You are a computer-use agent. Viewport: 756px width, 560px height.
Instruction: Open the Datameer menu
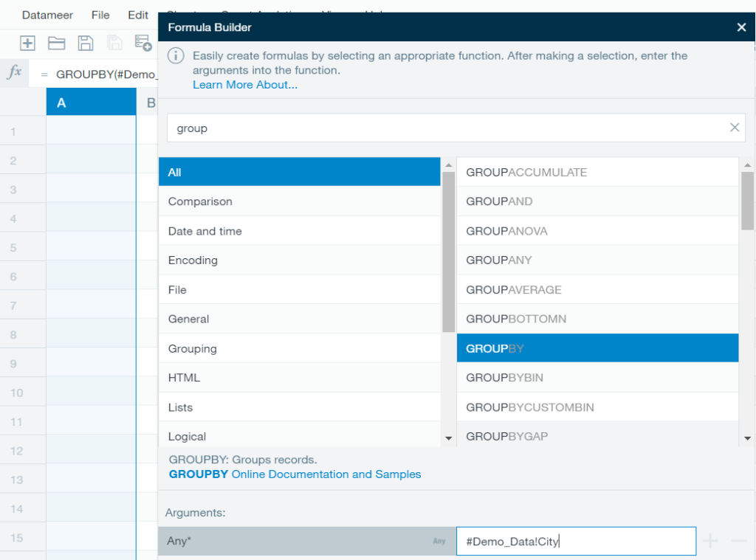[x=47, y=15]
